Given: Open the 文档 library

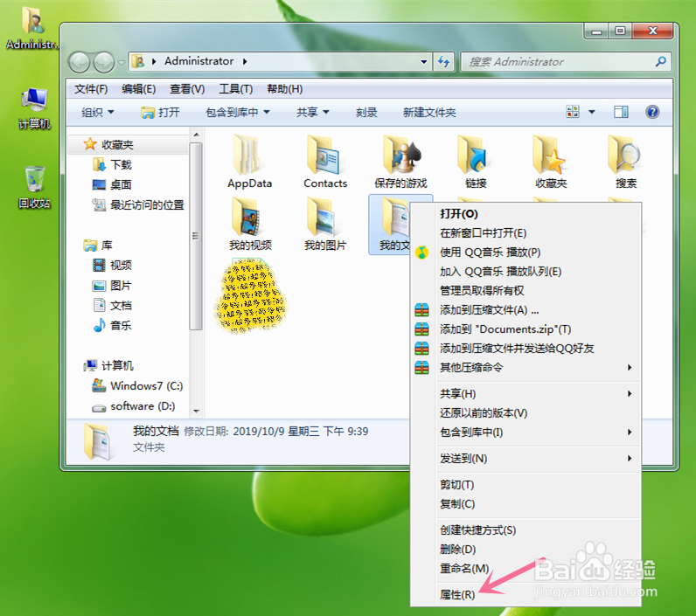Looking at the screenshot, I should coord(112,306).
